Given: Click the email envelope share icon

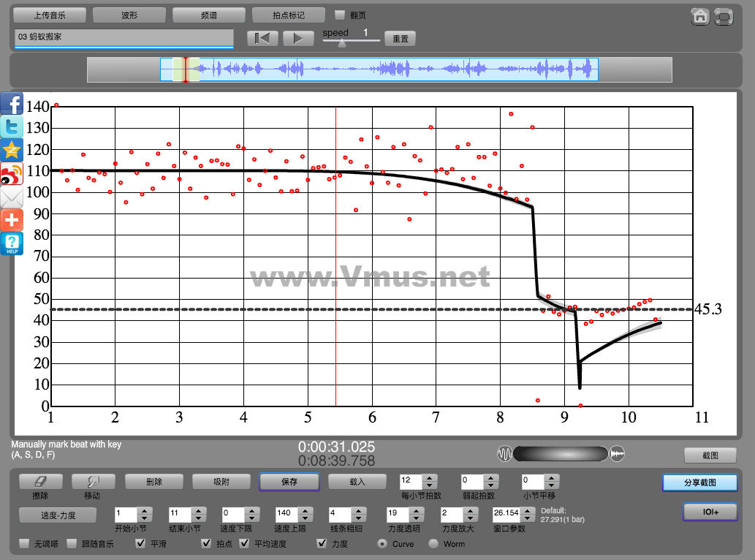Looking at the screenshot, I should tap(12, 197).
